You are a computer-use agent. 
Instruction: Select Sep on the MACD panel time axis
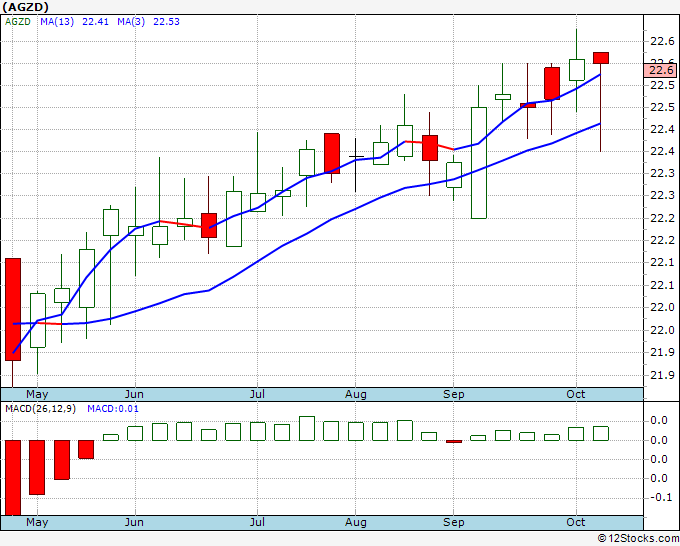pos(454,522)
